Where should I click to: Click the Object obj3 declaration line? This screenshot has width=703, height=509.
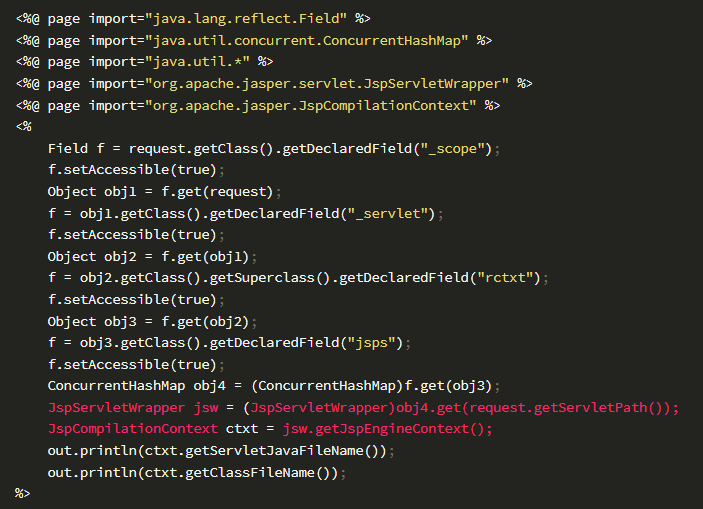point(152,322)
